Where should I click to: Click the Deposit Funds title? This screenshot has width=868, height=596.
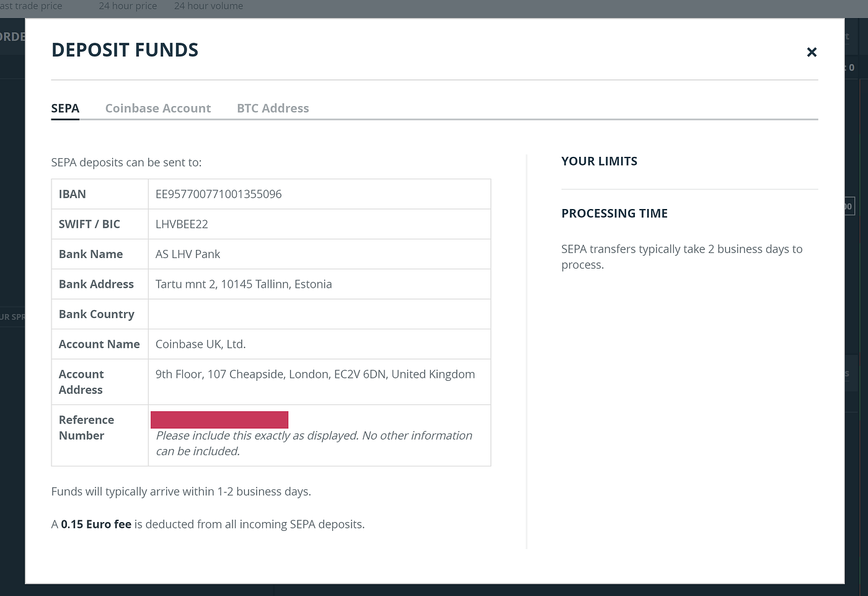pos(125,50)
